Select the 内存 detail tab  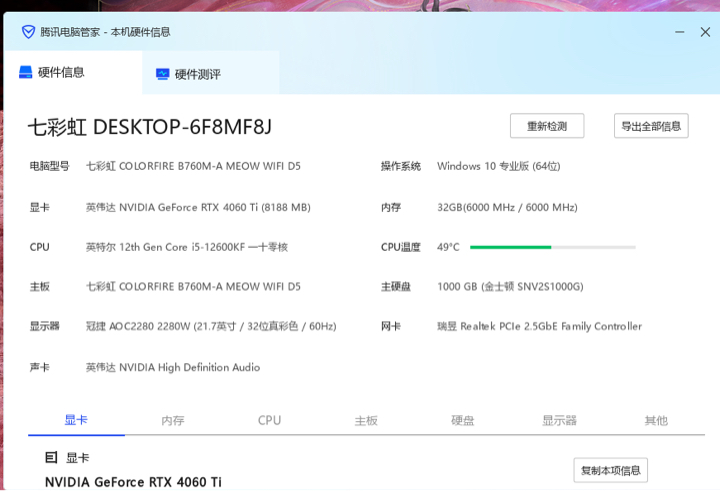[x=173, y=420]
